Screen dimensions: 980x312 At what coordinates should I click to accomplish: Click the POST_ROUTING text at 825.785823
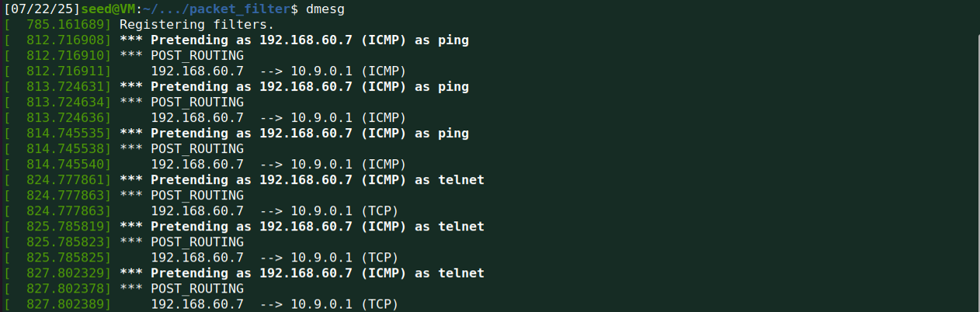197,241
